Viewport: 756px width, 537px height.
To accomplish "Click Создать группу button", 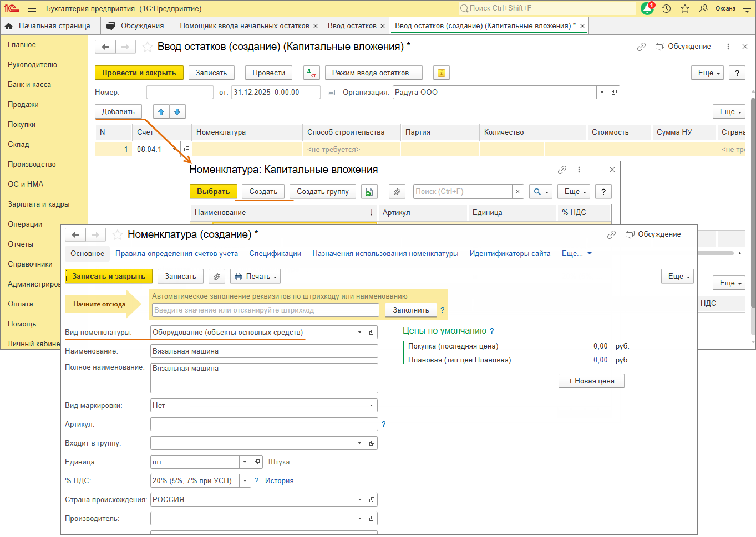I will pos(323,192).
